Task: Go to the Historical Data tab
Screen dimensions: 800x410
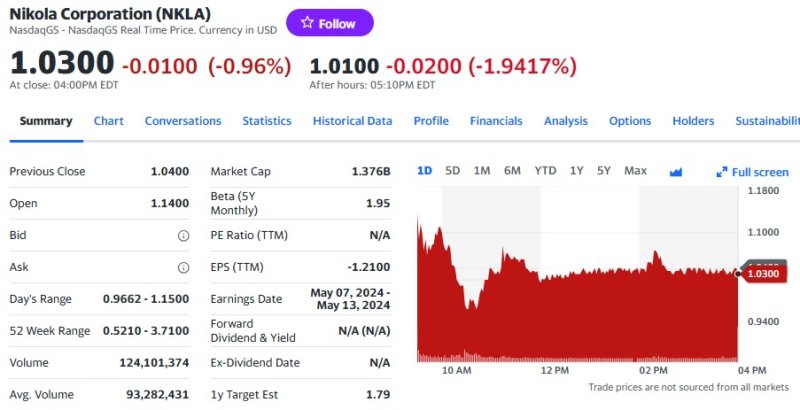Action: pos(352,121)
